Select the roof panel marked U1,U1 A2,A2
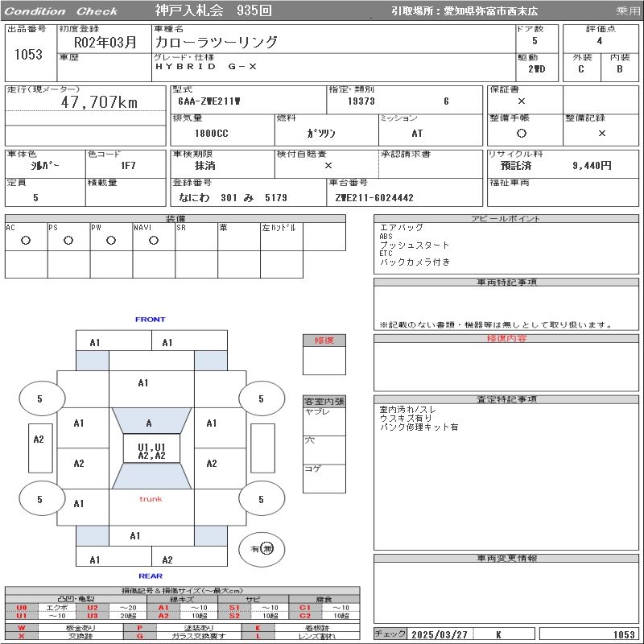 (x=151, y=451)
